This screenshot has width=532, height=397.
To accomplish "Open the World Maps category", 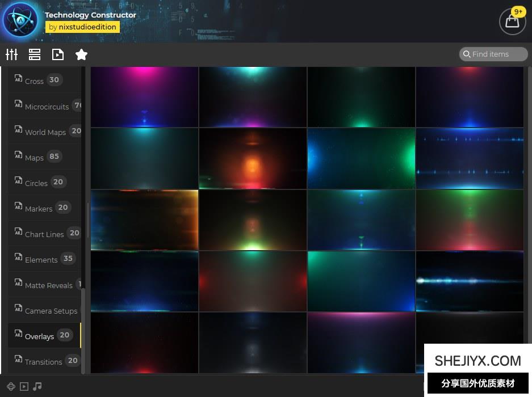I will click(45, 132).
